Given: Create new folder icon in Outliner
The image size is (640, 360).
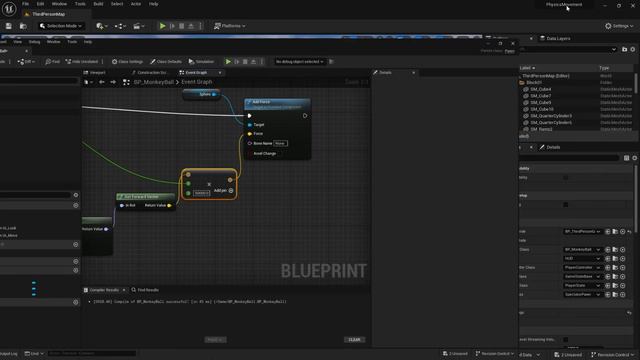Looking at the screenshot, I should click(624, 49).
